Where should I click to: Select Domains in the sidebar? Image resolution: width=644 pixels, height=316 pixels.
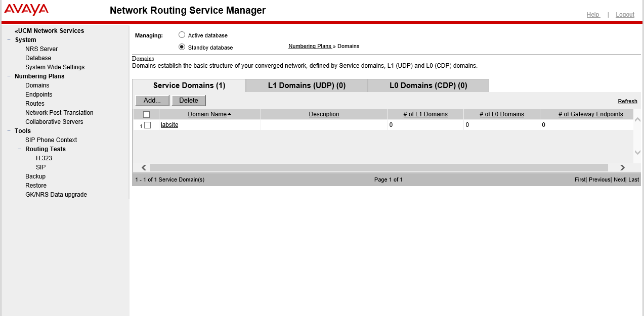pos(37,85)
